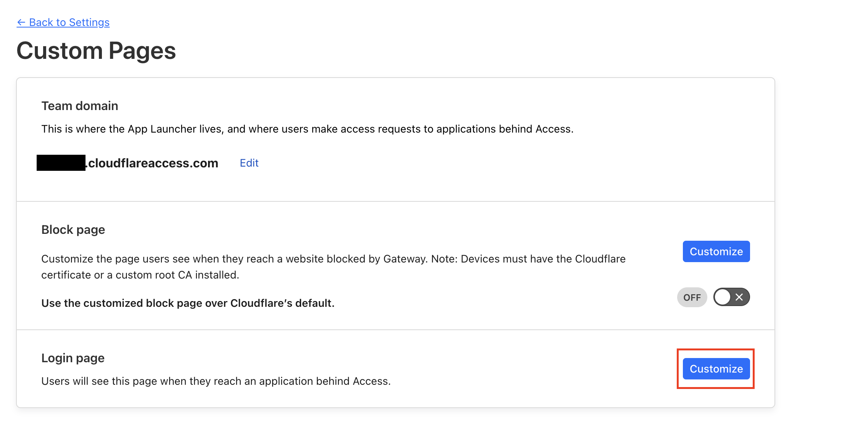Image resolution: width=868 pixels, height=444 pixels.
Task: Click the toggle's white circular knob
Action: pyautogui.click(x=723, y=297)
